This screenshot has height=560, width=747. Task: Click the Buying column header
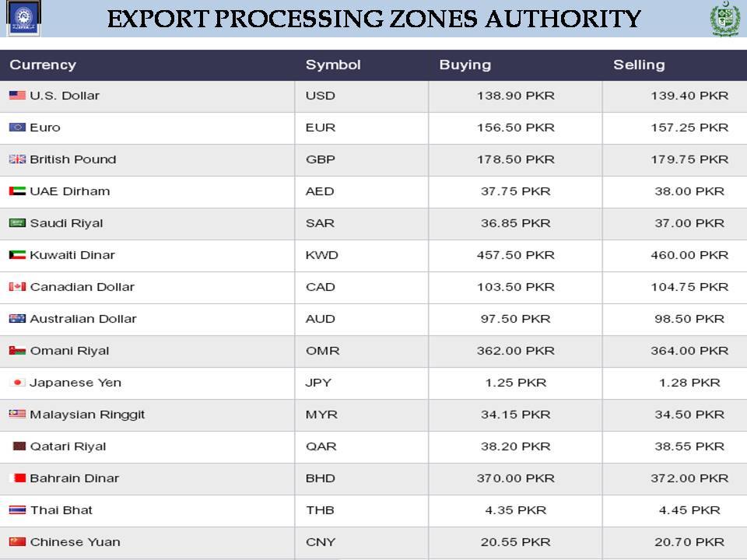tap(465, 65)
